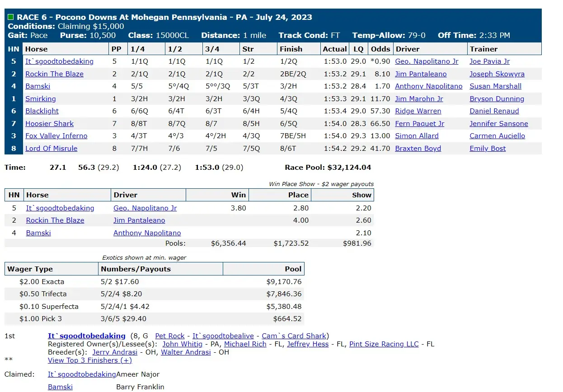Click the Trifecta payout 5/2/4 $8.20
This screenshot has width=563, height=392.
click(121, 294)
